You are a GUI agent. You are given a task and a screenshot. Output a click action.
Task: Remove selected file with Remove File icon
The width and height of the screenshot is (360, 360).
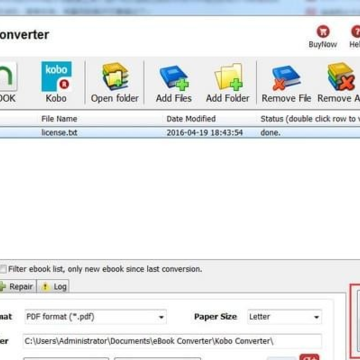[286, 77]
